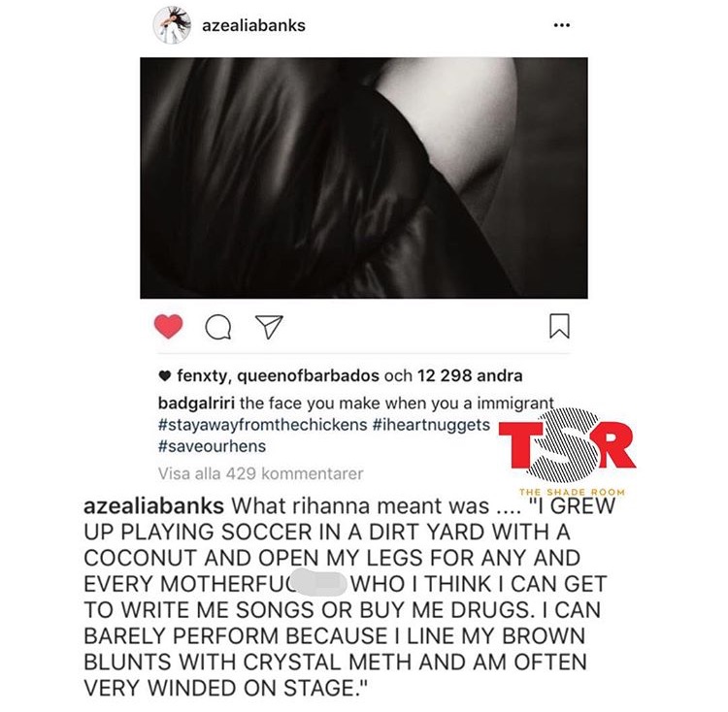Open the black and white post photo

click(x=364, y=178)
